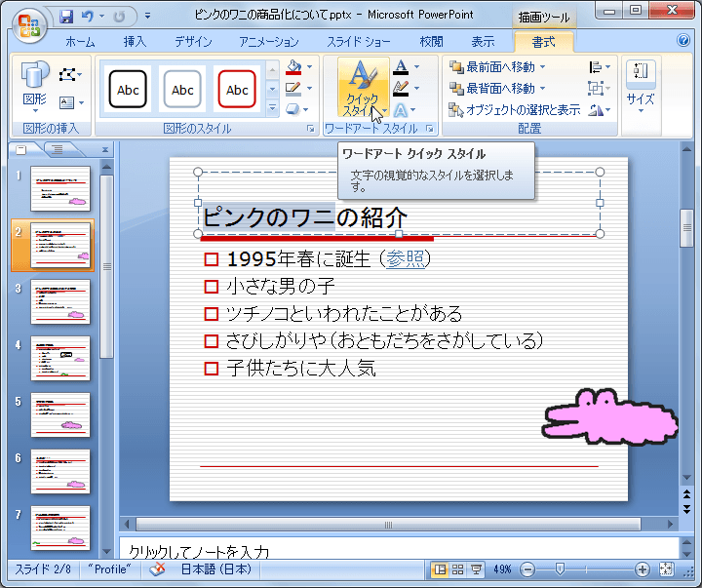Open the クイック スタイル WordArt gallery
Viewport: 702px width, 588px height.
click(x=364, y=88)
